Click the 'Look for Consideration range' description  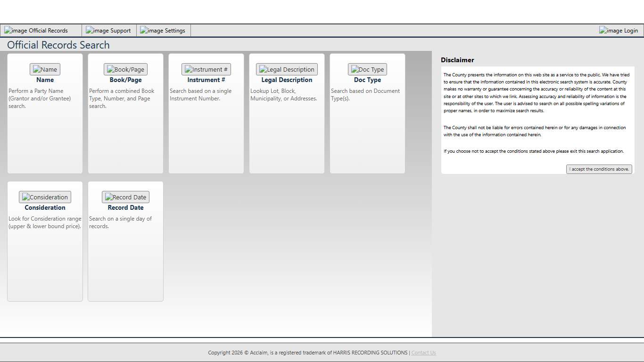coord(45,222)
